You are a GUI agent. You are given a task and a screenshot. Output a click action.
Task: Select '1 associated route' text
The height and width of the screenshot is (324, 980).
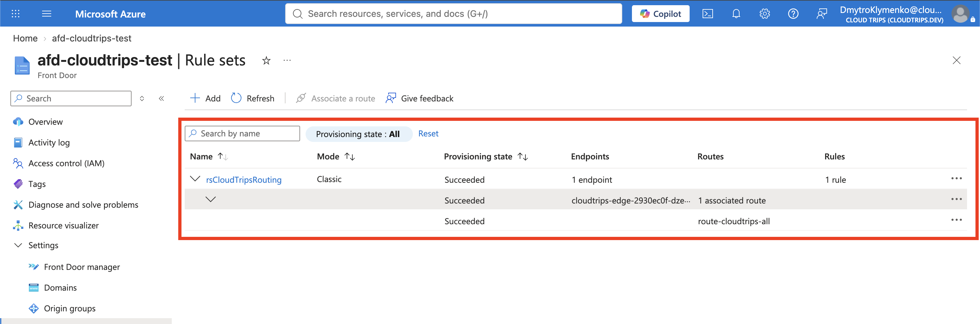[x=732, y=201]
